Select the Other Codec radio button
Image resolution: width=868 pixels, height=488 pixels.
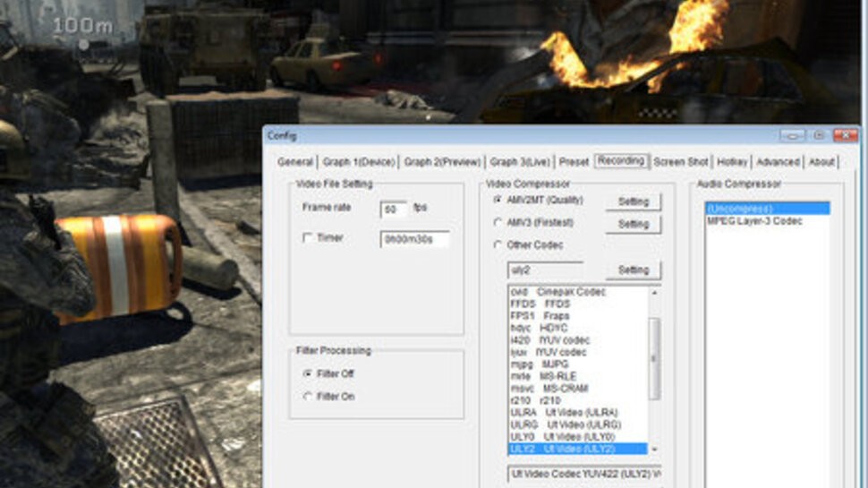(498, 244)
